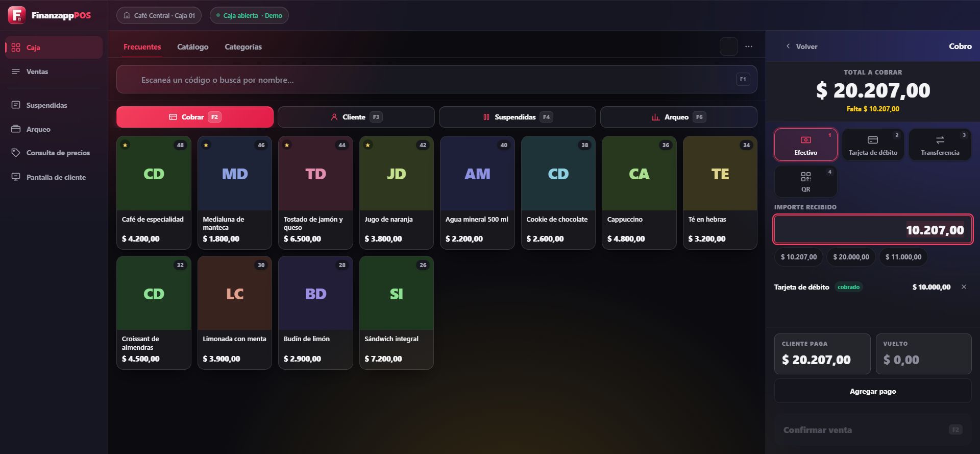Add Jugo de naranja product
980x454 pixels.
pyautogui.click(x=397, y=193)
